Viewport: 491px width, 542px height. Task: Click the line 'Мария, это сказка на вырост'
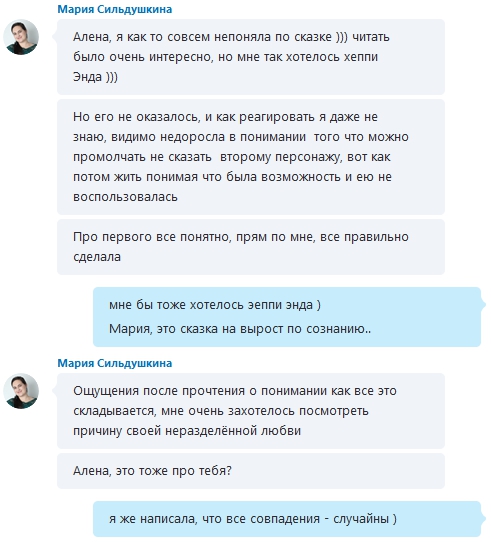[240, 328]
